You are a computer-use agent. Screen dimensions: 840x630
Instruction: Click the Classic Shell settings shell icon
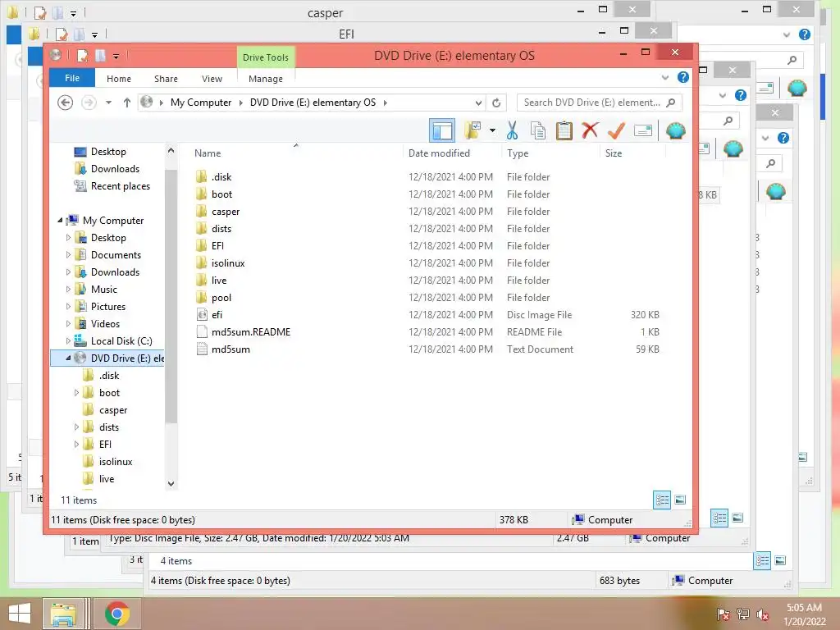676,130
